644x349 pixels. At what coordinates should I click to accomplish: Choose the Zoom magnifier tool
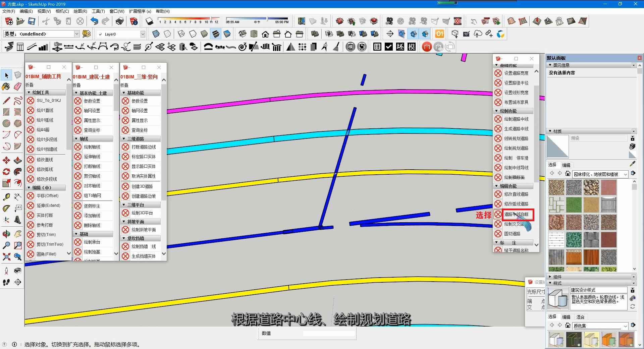click(6, 245)
